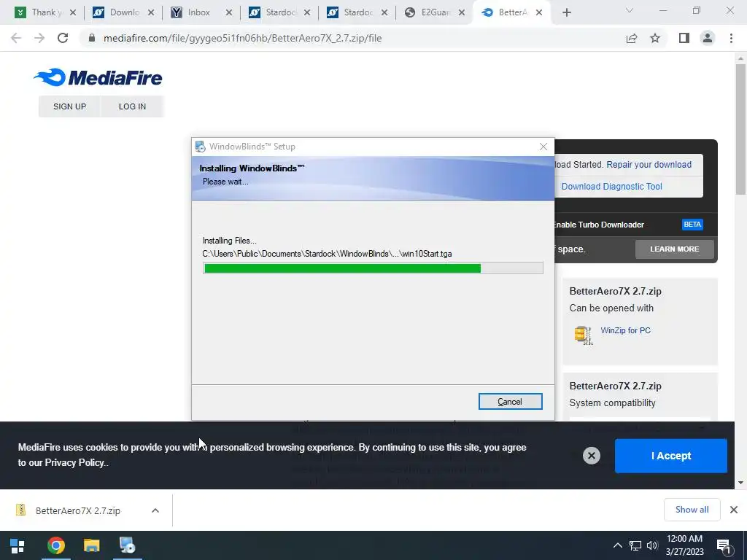Click the page vertical scrollbar thumb
The height and width of the screenshot is (560, 747).
[x=740, y=130]
